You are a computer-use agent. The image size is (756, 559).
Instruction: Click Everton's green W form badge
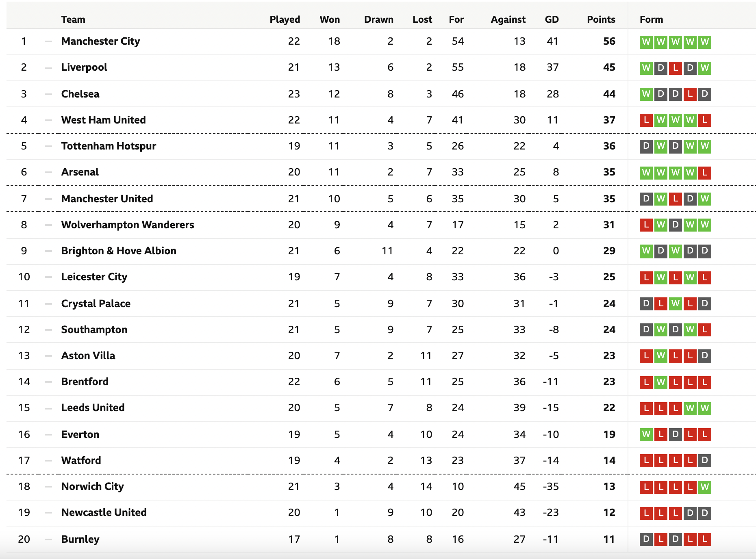[x=646, y=435]
